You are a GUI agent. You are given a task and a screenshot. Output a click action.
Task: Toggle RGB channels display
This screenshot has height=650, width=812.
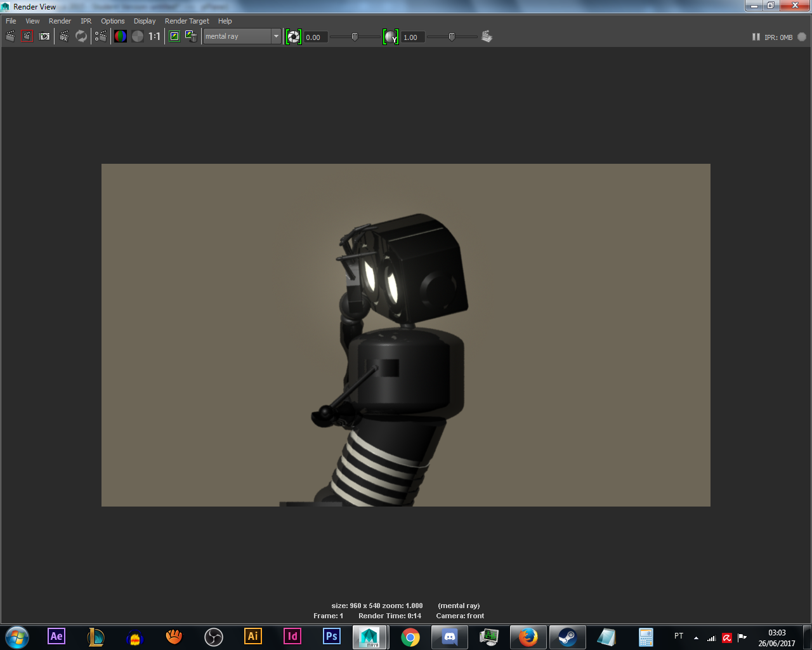[120, 36]
